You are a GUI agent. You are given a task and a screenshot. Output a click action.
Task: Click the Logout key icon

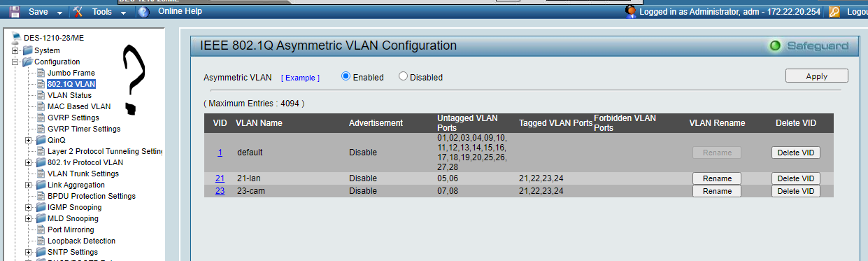[834, 11]
